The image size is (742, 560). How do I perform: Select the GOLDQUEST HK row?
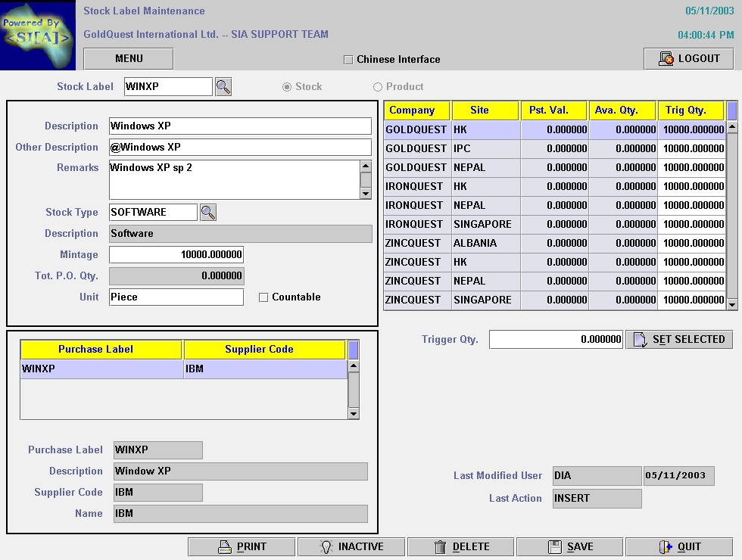554,129
